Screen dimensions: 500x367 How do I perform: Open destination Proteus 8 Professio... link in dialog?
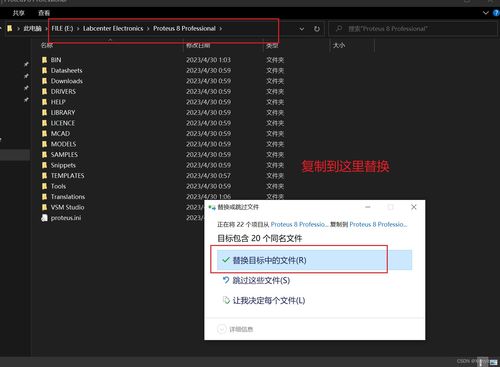tap(378, 225)
